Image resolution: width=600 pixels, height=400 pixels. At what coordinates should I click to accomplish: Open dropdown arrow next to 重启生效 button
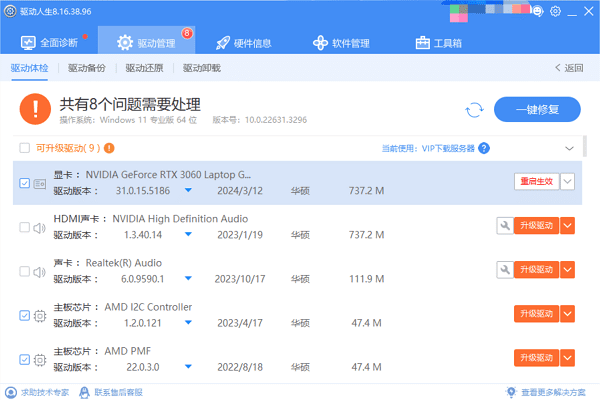568,181
